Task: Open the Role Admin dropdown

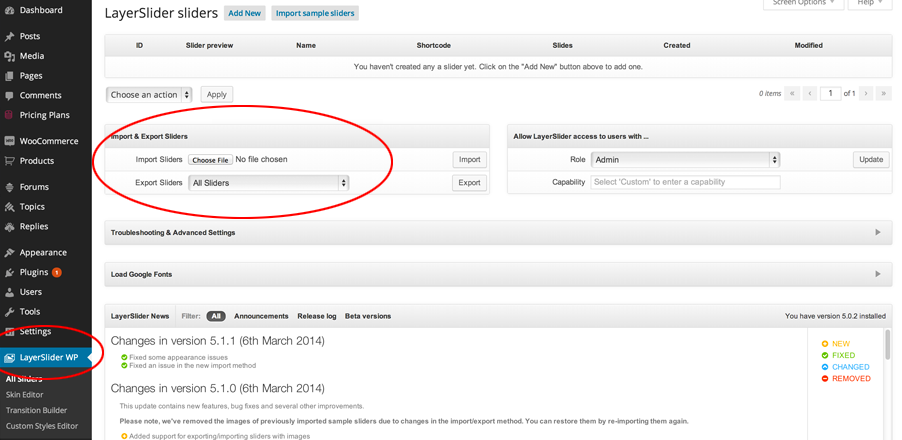Action: pos(686,160)
